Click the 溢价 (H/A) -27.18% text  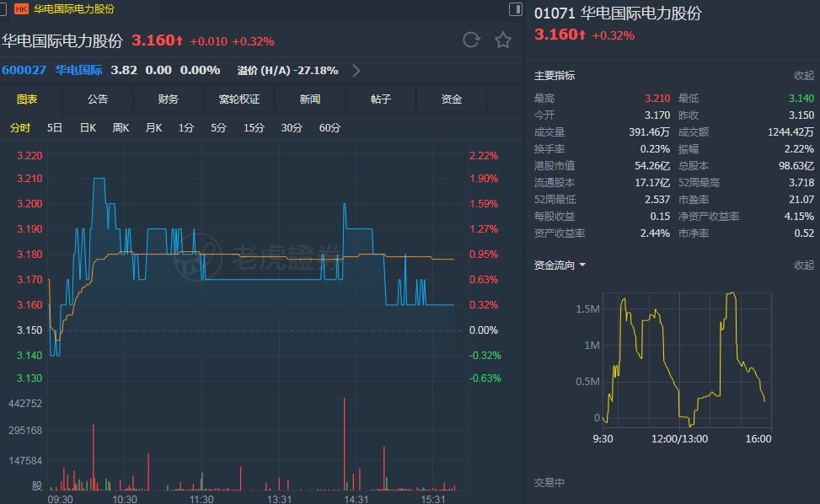click(x=287, y=71)
